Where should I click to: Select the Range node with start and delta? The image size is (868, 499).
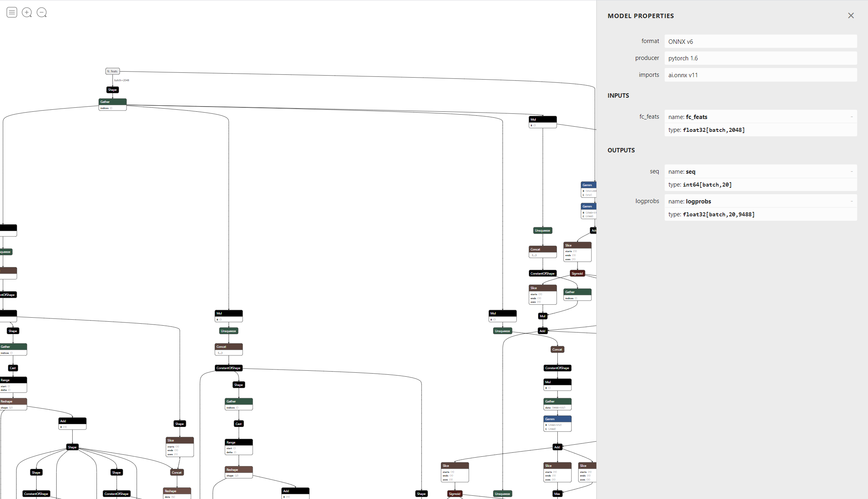pos(239,442)
